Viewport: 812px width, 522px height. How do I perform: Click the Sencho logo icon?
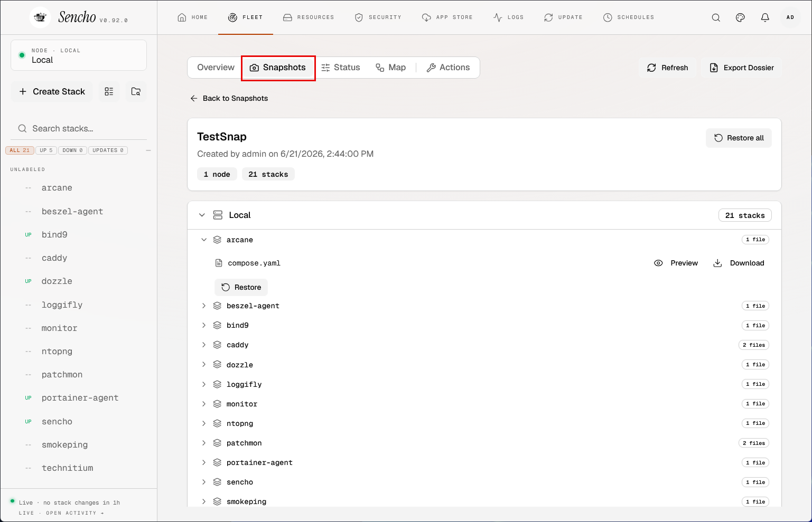[x=40, y=17]
